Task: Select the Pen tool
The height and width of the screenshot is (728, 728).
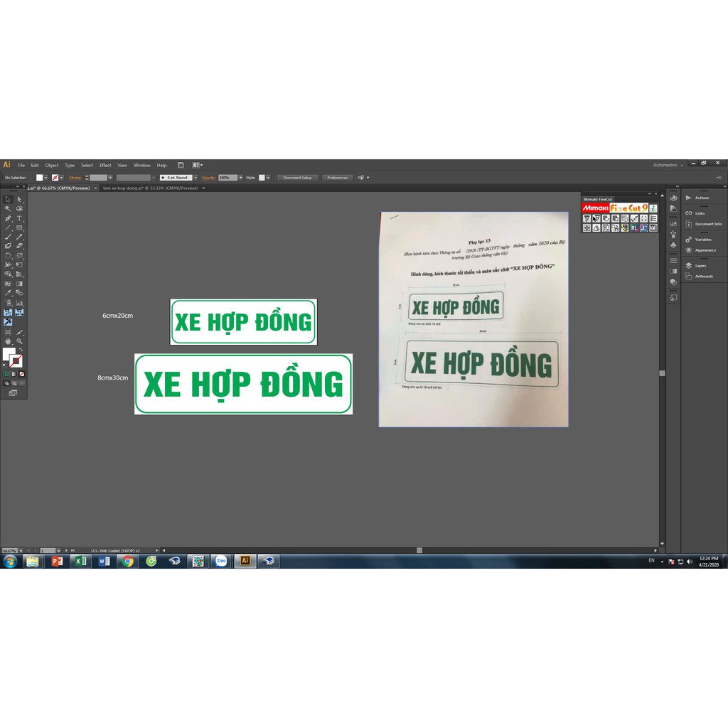Action: click(8, 218)
